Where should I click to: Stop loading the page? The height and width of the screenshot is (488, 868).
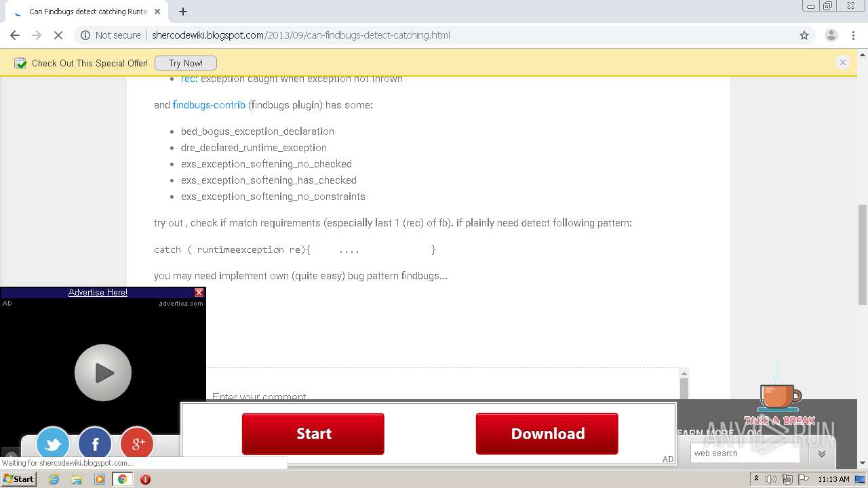tap(58, 35)
